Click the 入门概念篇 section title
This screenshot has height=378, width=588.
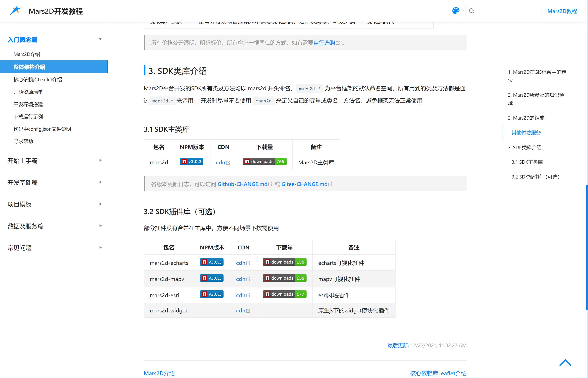coord(22,39)
